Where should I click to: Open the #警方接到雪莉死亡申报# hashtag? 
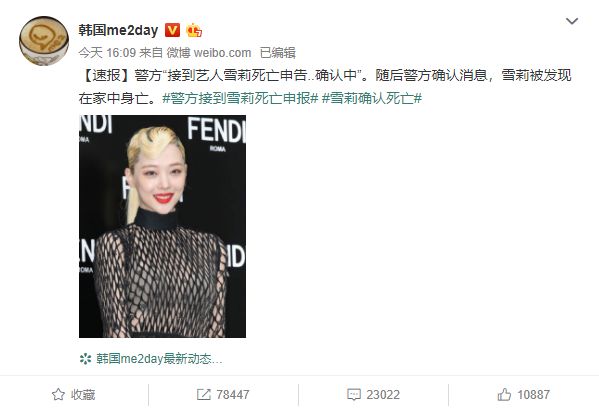coord(240,98)
